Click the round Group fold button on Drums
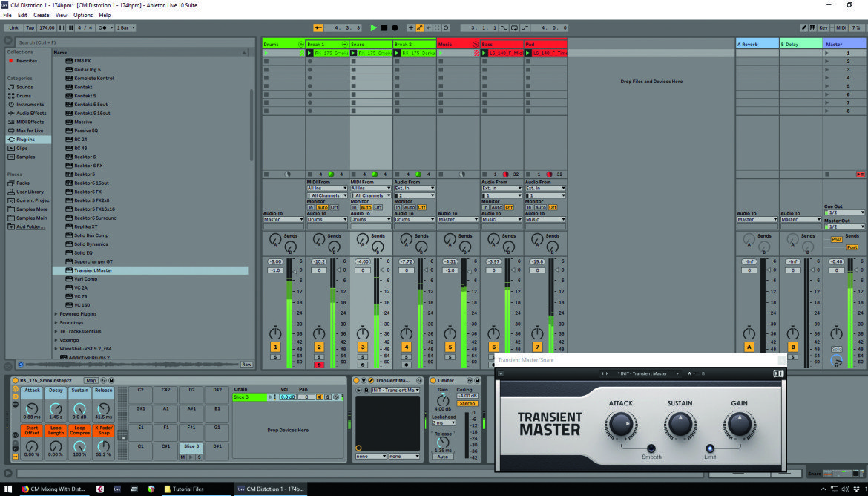 301,45
